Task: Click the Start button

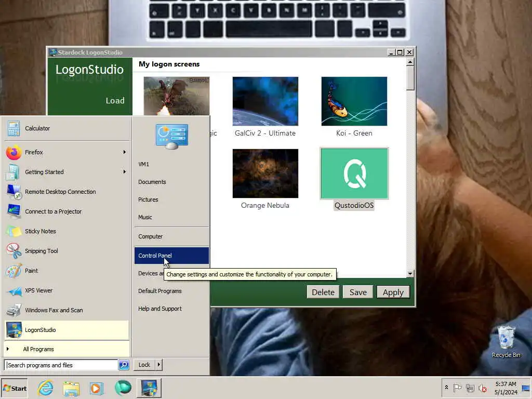Action: (x=14, y=389)
